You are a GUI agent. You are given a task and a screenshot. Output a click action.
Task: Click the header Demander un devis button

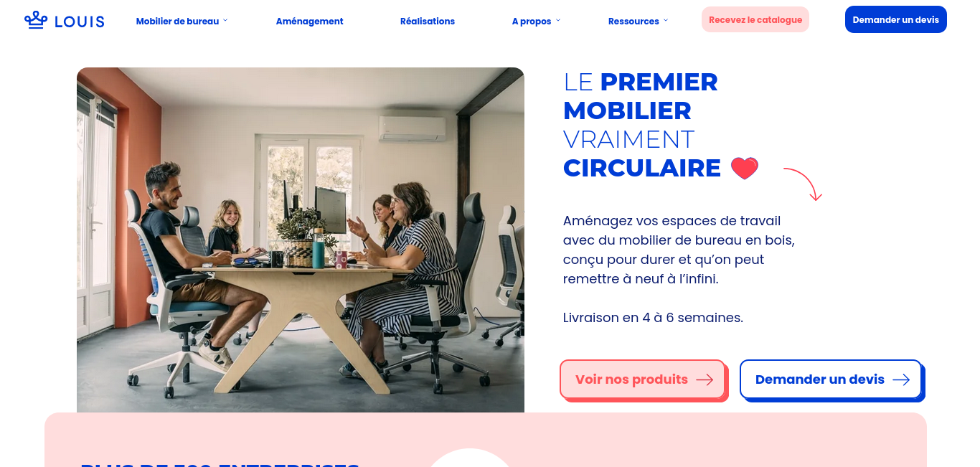pyautogui.click(x=896, y=19)
